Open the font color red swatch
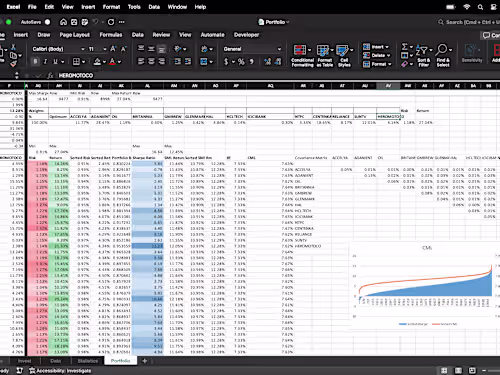Image resolution: width=500 pixels, height=375 pixels. coord(113,61)
